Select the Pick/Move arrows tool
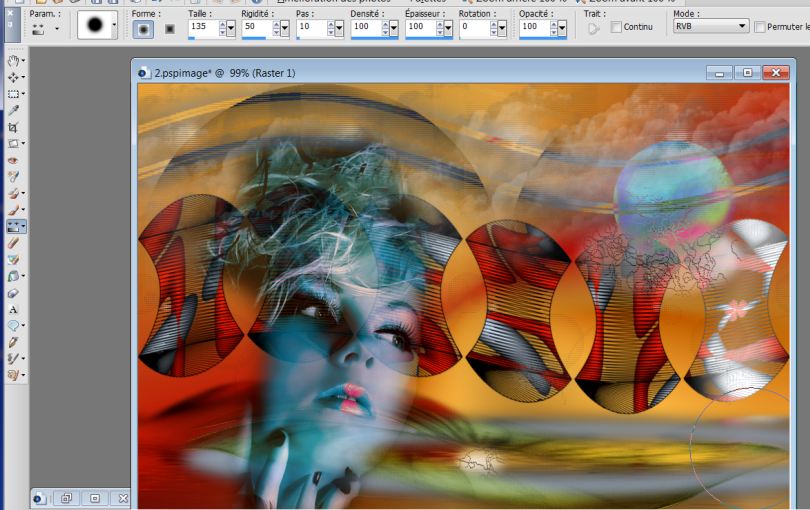The height and width of the screenshot is (510, 810). (x=13, y=77)
